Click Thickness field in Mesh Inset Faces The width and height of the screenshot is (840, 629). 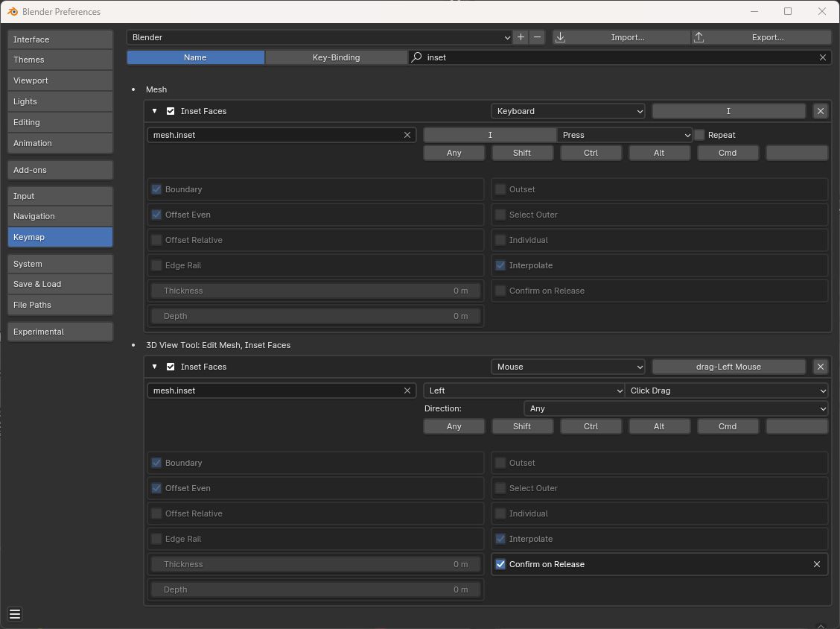(x=316, y=291)
